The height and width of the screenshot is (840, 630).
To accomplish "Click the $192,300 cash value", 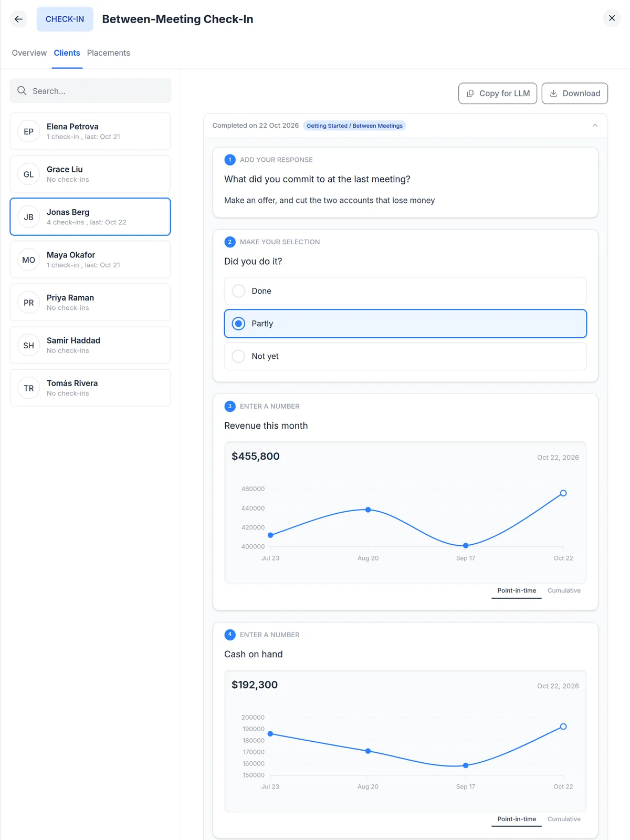I will tap(255, 685).
